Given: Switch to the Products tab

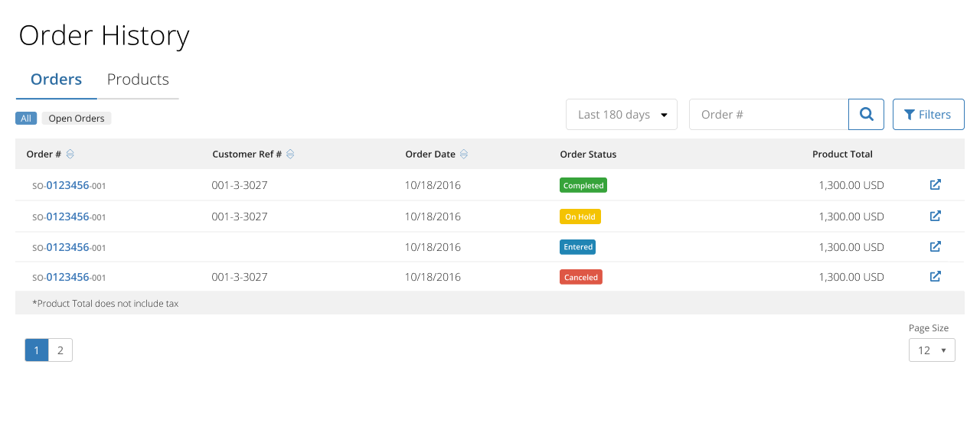Looking at the screenshot, I should 138,80.
